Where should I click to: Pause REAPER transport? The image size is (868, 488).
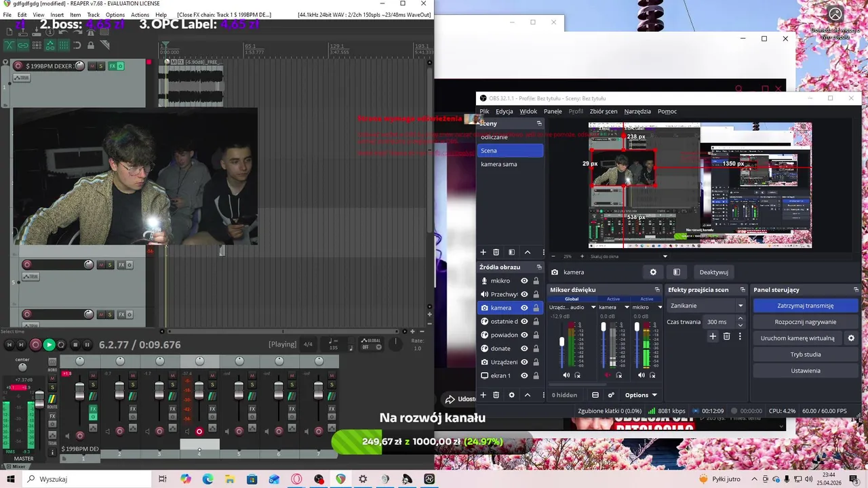[87, 345]
